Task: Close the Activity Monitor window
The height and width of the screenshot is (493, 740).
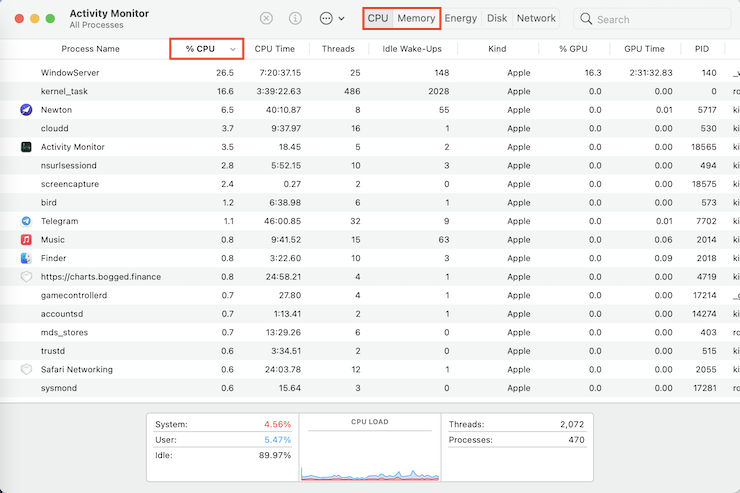Action: click(x=19, y=19)
